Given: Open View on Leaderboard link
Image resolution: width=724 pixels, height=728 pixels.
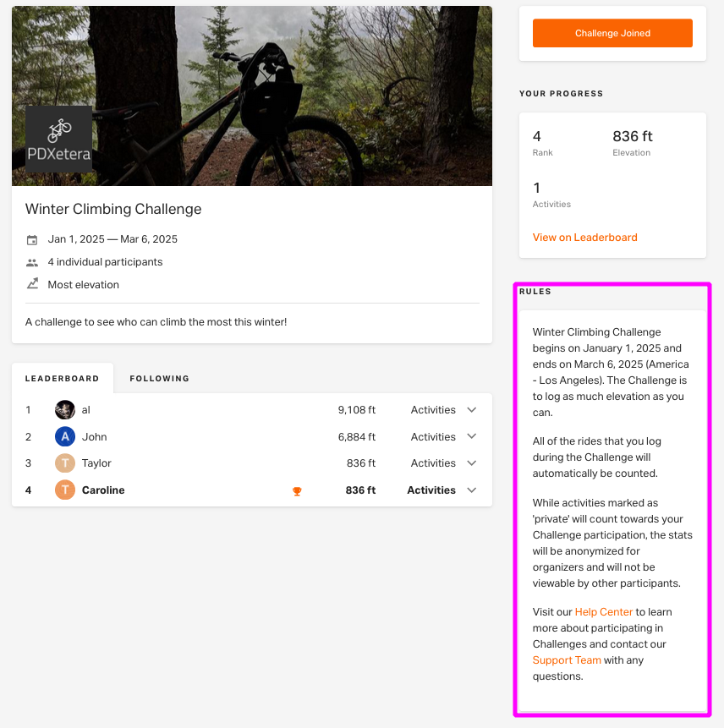Looking at the screenshot, I should [584, 238].
